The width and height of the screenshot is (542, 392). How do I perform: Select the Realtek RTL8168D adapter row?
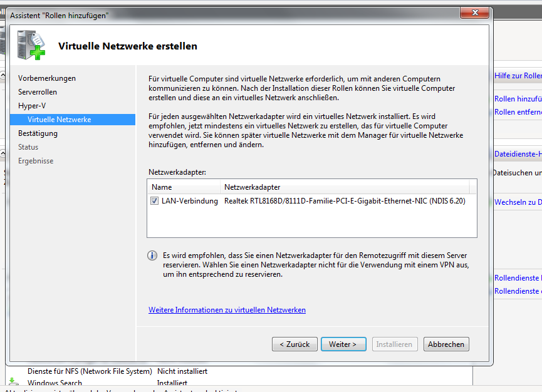pos(345,201)
